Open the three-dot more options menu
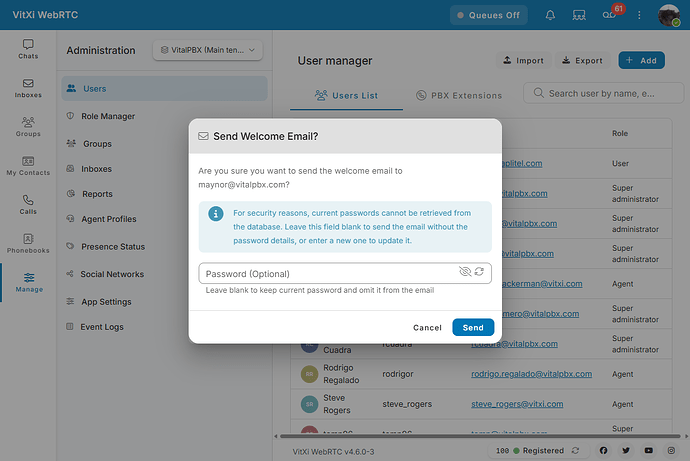 639,15
